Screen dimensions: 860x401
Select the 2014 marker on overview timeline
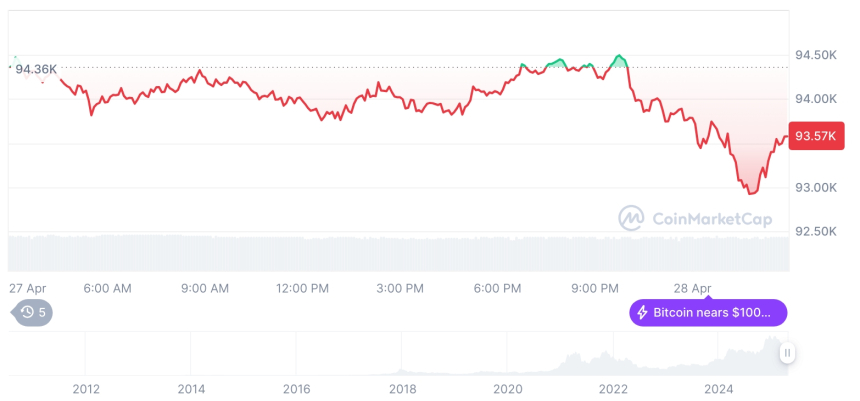[x=191, y=388]
